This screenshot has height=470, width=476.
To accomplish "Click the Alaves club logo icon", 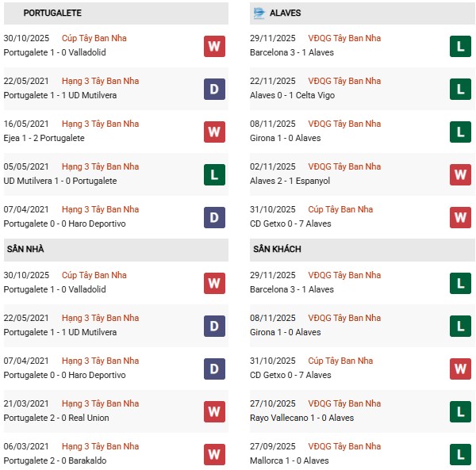I will 259,13.
